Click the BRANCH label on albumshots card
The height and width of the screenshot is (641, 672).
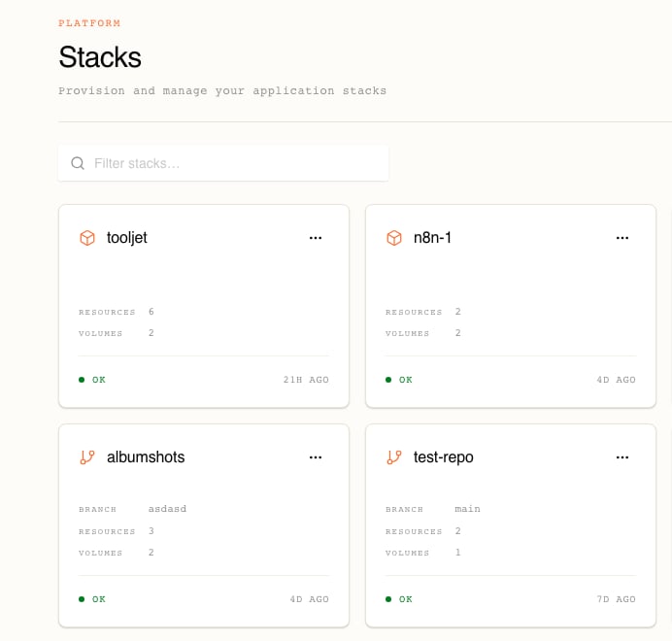click(x=98, y=509)
